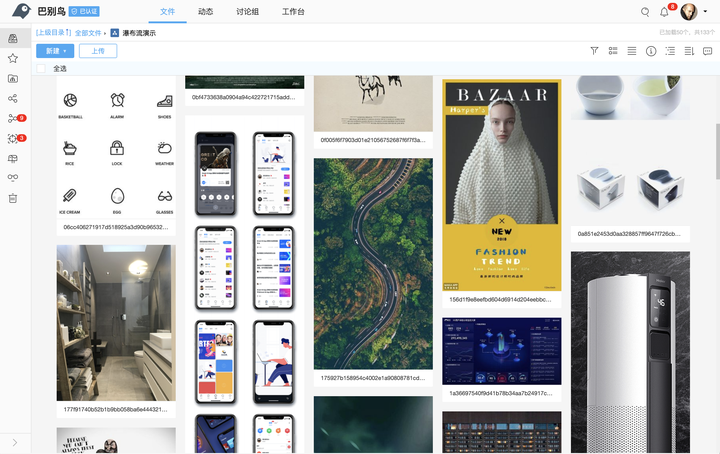
Task: Open the user avatar menu
Action: pos(689,12)
